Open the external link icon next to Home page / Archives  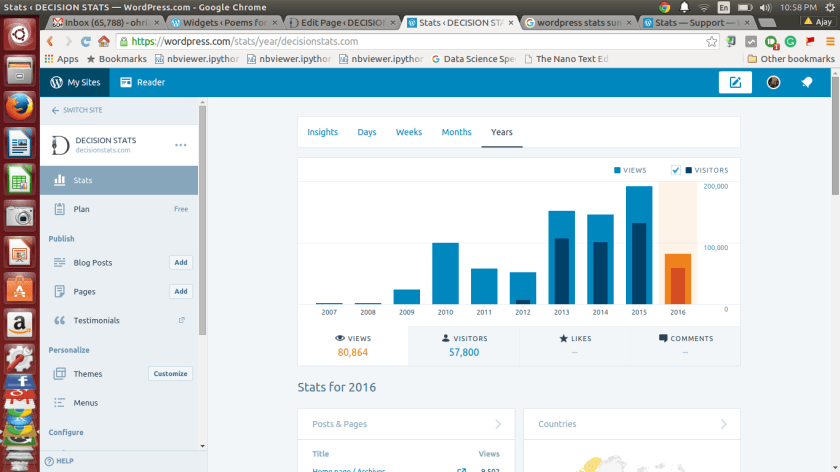tap(461, 470)
